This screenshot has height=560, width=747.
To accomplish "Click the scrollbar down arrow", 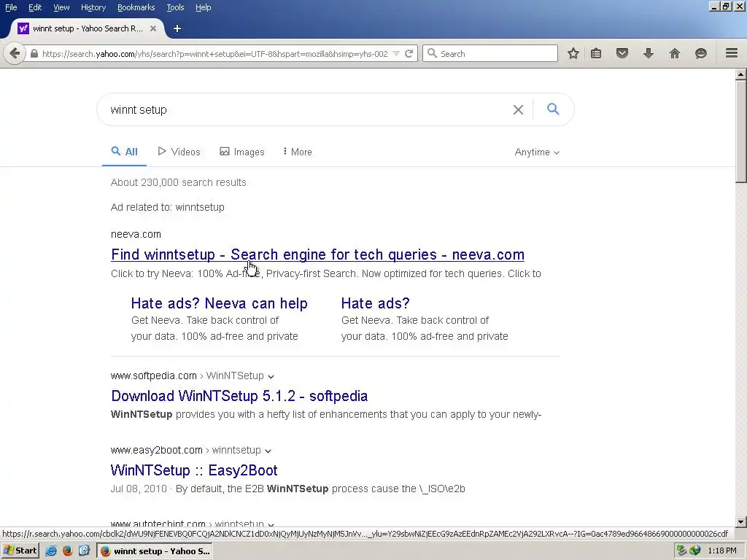I will (x=740, y=521).
